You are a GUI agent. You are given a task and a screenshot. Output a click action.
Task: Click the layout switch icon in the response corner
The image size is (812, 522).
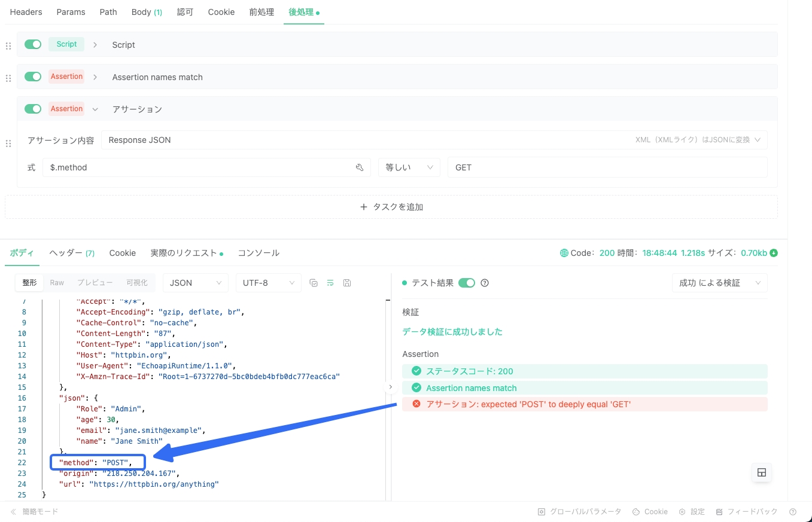point(762,472)
